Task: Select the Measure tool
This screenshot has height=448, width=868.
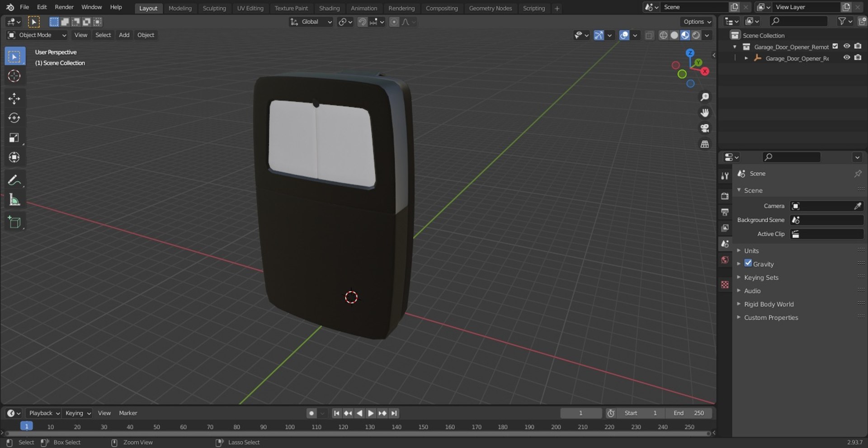Action: point(14,200)
